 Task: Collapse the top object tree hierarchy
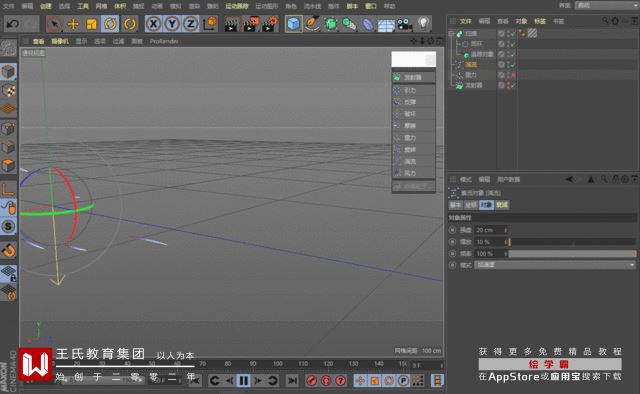tap(451, 33)
